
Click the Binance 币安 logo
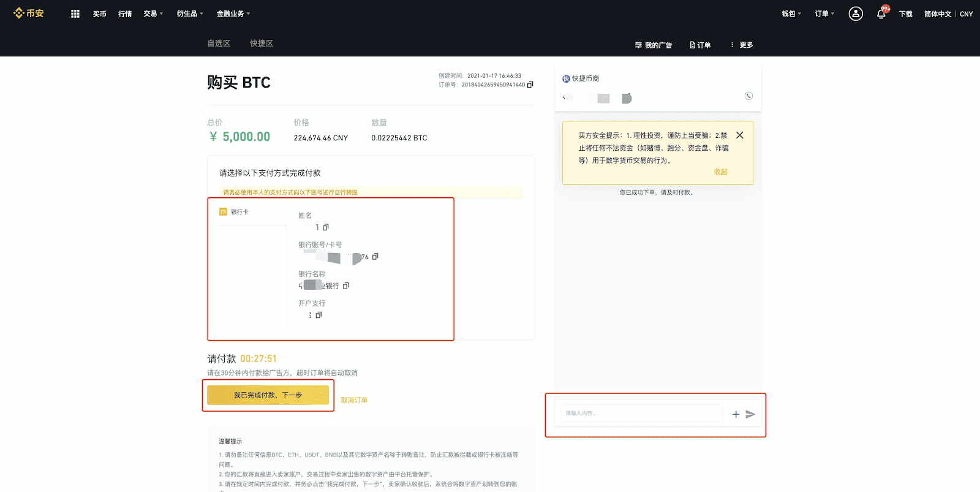point(29,13)
